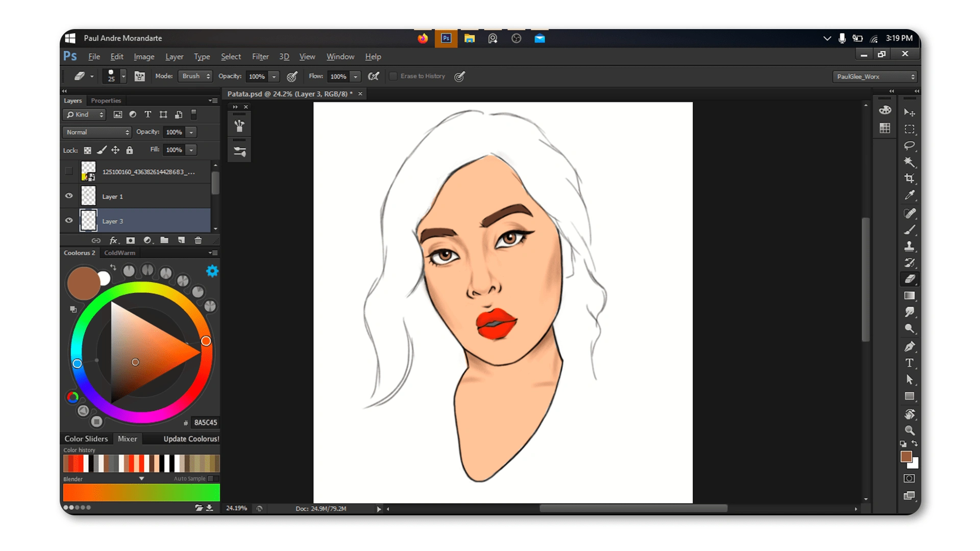Select the Rectangle shape tool

tap(909, 396)
